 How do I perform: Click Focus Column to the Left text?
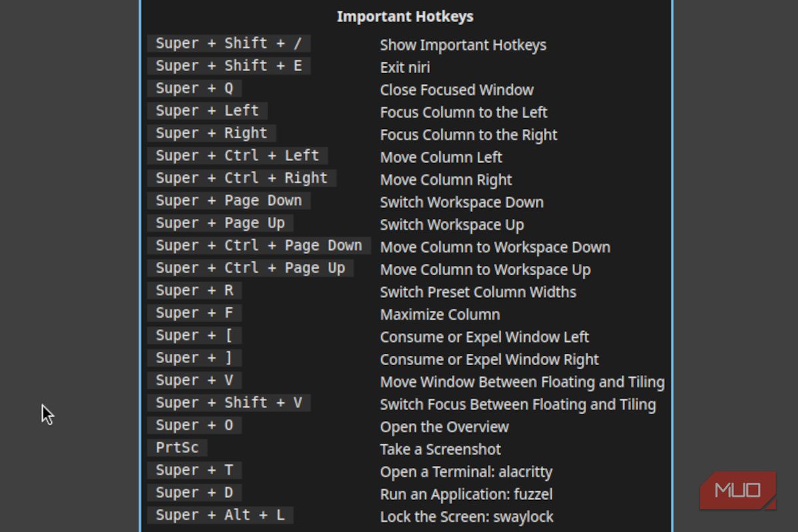(464, 112)
